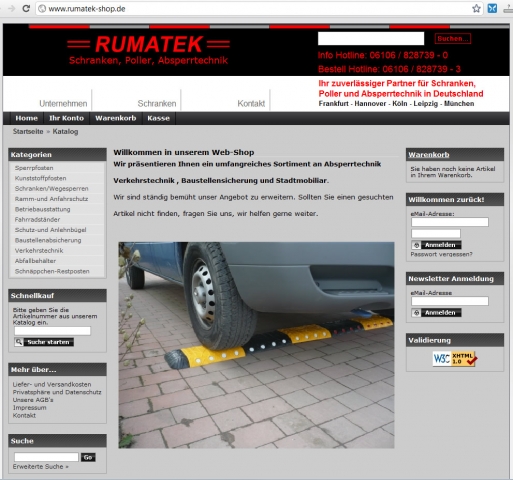
Task: Open Schutz-und Anlehnbügel category
Action: [x=50, y=230]
